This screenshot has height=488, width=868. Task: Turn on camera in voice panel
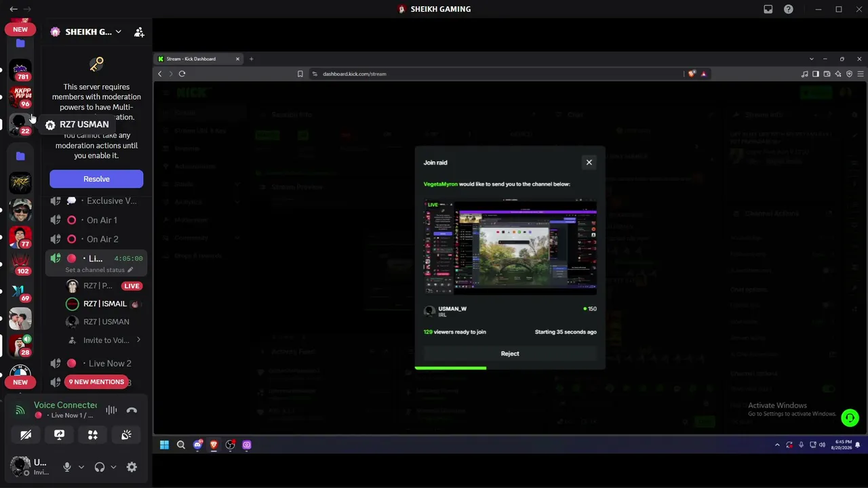point(26,435)
